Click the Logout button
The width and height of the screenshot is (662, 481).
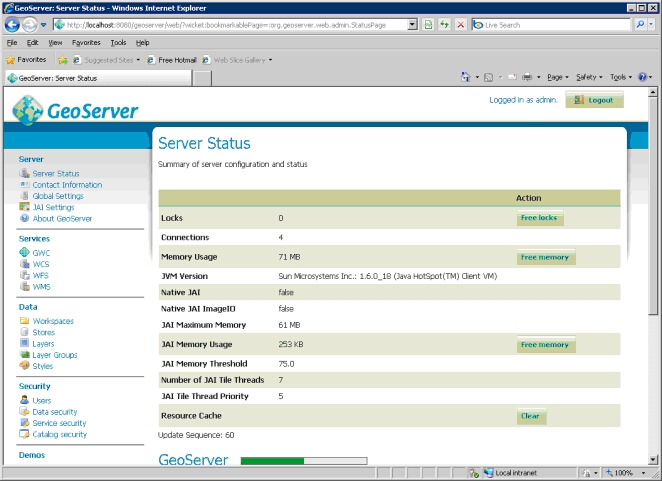coord(594,100)
